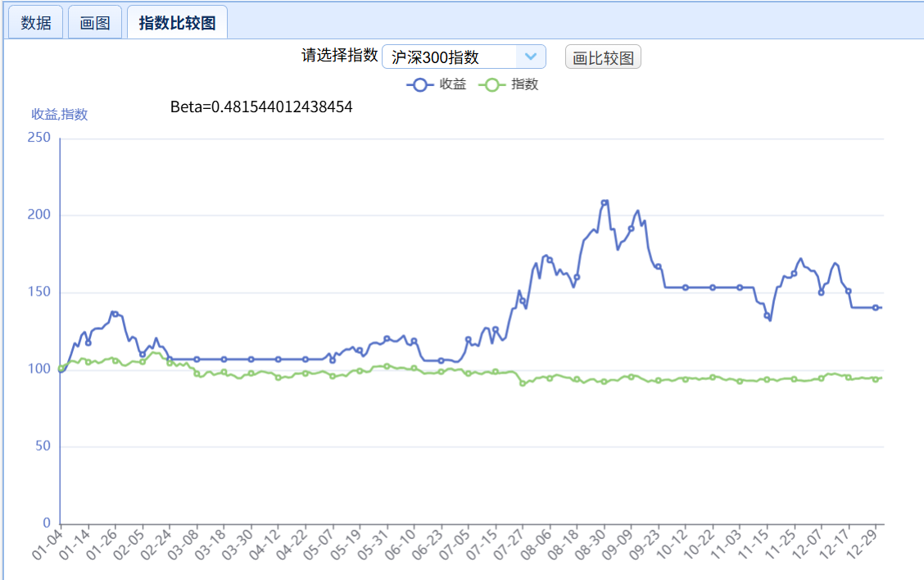Select the blue data point at 09-09

[x=631, y=229]
